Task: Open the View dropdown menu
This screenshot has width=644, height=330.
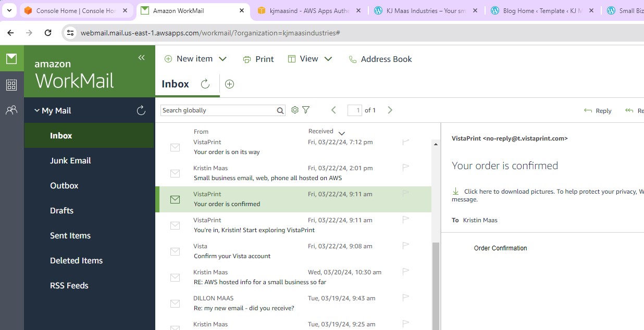Action: (328, 59)
